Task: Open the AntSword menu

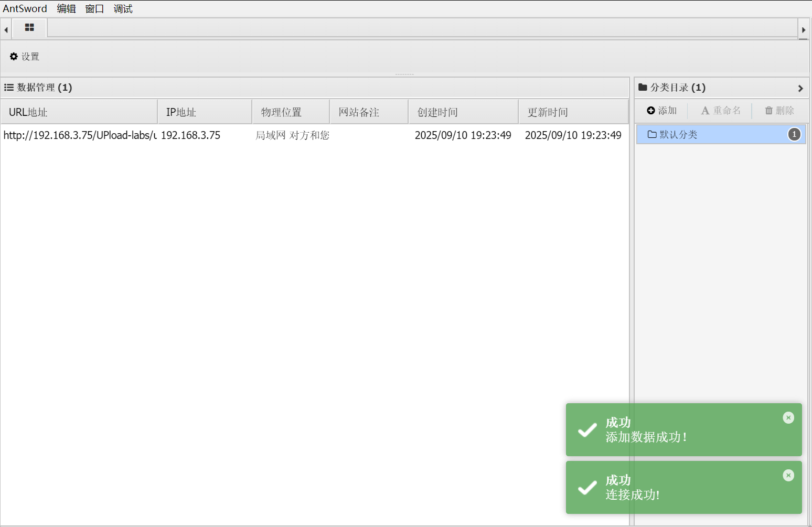Action: click(x=25, y=8)
